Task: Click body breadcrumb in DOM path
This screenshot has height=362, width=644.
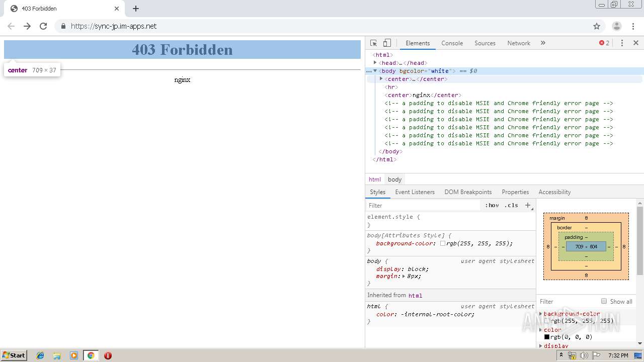Action: click(394, 179)
